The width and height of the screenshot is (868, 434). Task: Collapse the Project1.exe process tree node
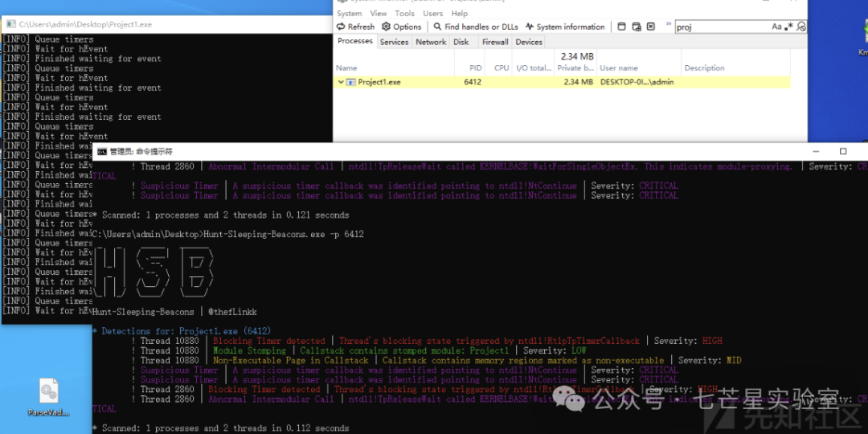(x=341, y=82)
